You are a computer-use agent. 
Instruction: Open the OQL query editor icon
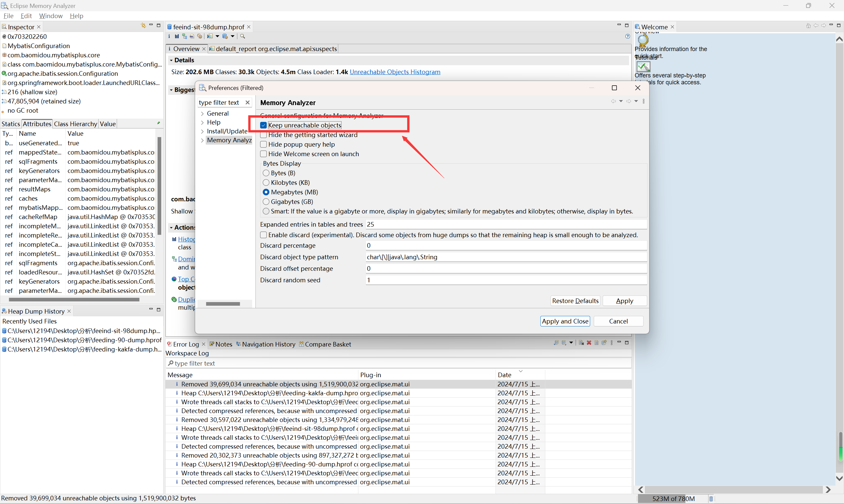coord(192,36)
